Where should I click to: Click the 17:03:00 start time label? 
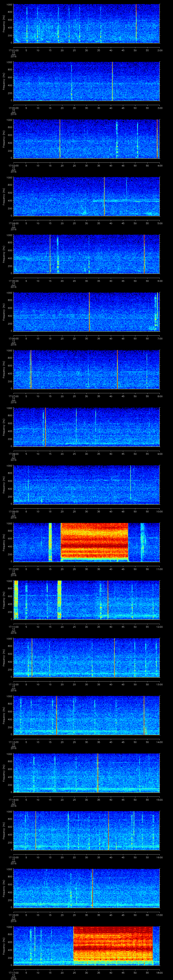[x=13, y=166]
